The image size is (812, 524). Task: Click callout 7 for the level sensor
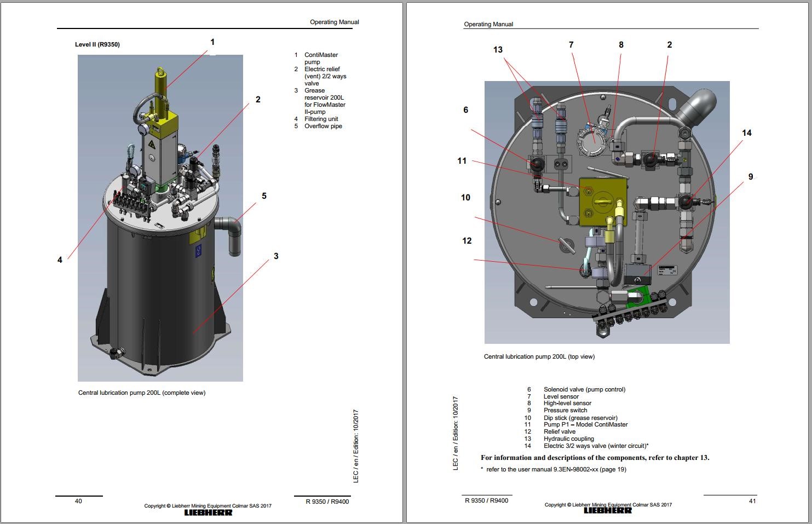(572, 44)
